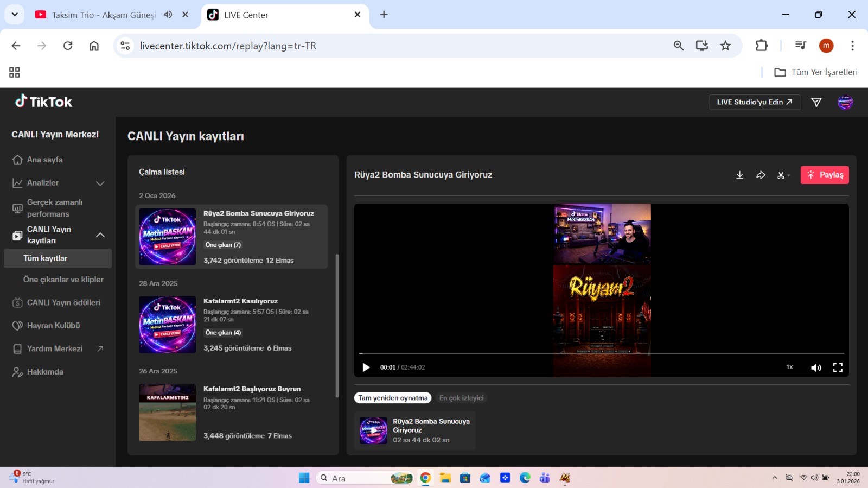Click the LIVE Studio'yu Edin button
Image resolution: width=868 pixels, height=488 pixels.
(x=755, y=102)
